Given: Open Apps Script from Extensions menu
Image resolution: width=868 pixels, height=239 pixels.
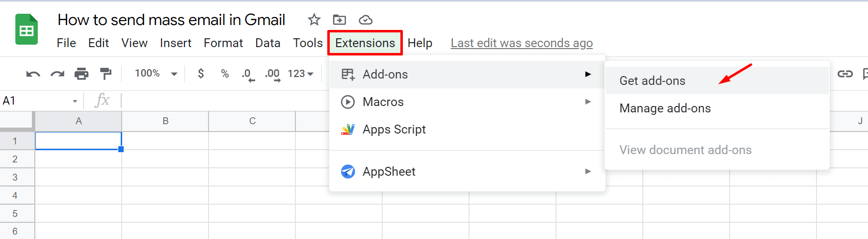Looking at the screenshot, I should pos(394,130).
